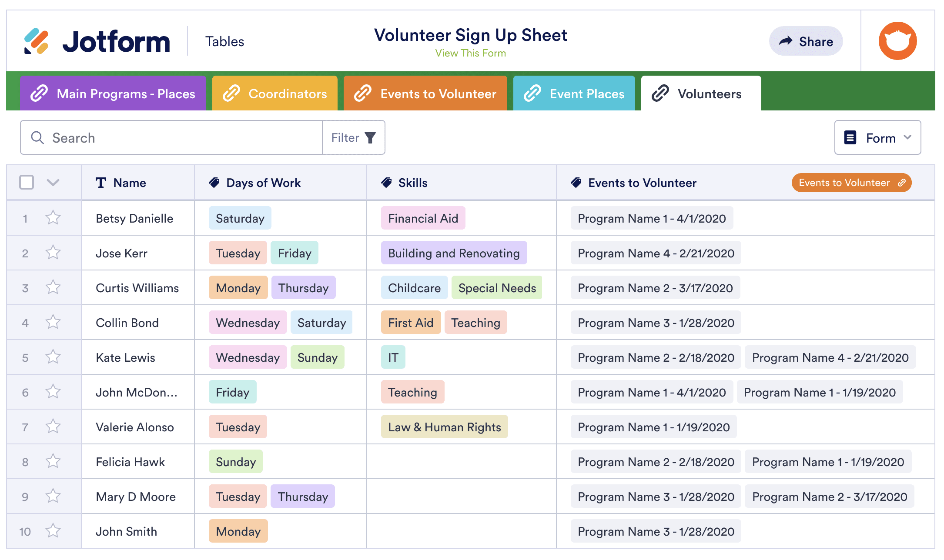Click the link icon on Volunteers tab
Viewport: 944px width, 560px height.
(x=660, y=93)
